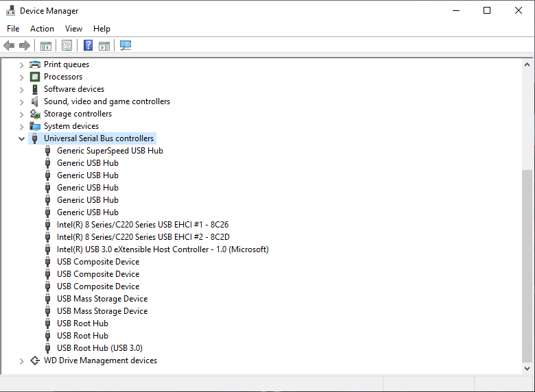Click the Show/Hide Action Pane toolbar icon

[104, 45]
